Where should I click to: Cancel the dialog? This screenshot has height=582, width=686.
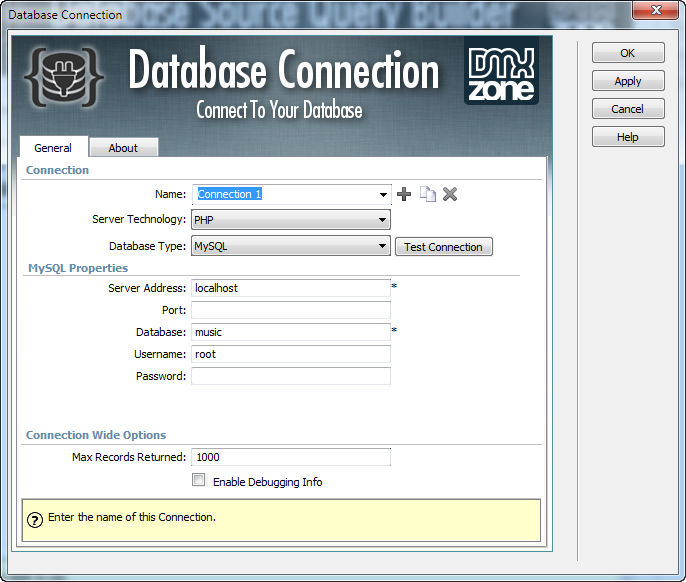(628, 109)
